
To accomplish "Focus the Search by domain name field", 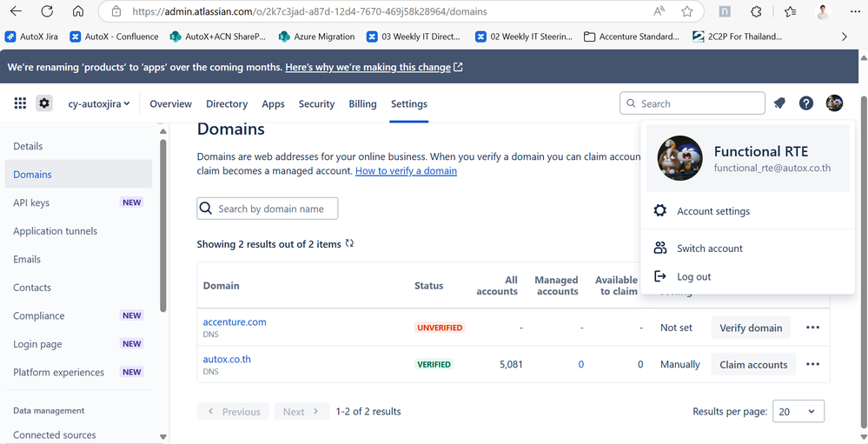I will tap(268, 209).
